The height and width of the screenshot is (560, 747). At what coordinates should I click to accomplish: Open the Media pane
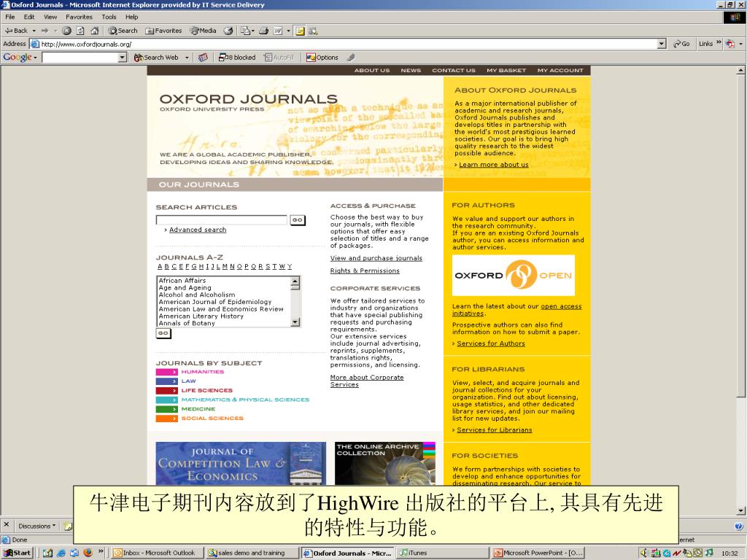coord(203,31)
